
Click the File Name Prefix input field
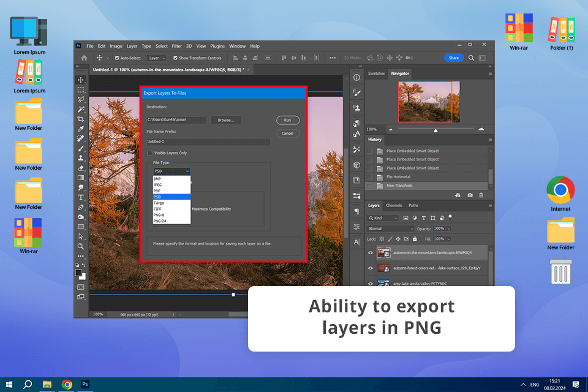(208, 142)
